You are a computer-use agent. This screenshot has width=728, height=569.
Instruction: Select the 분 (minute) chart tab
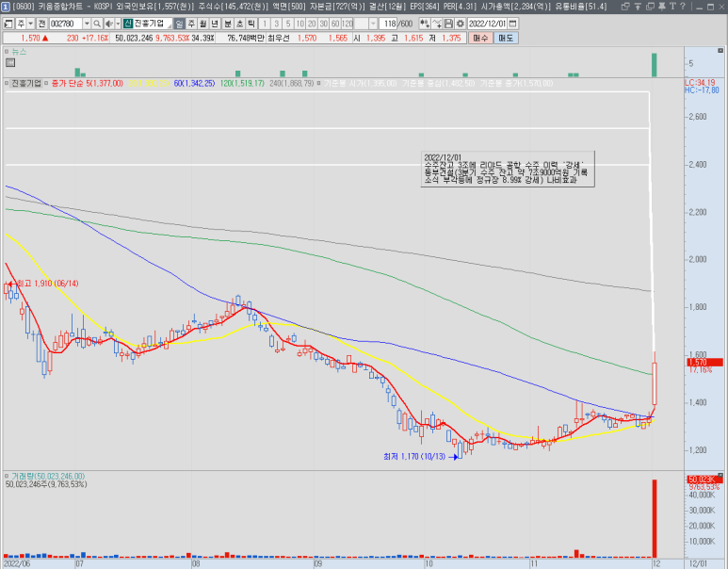pyautogui.click(x=228, y=23)
